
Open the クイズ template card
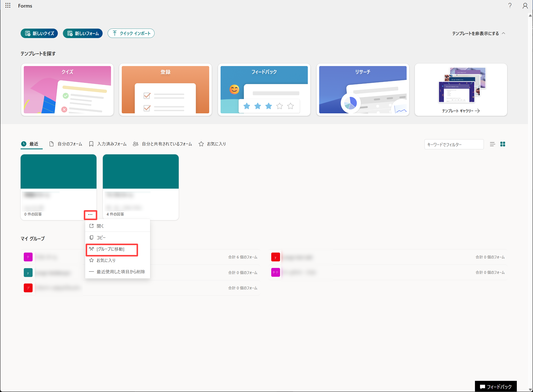pyautogui.click(x=67, y=90)
